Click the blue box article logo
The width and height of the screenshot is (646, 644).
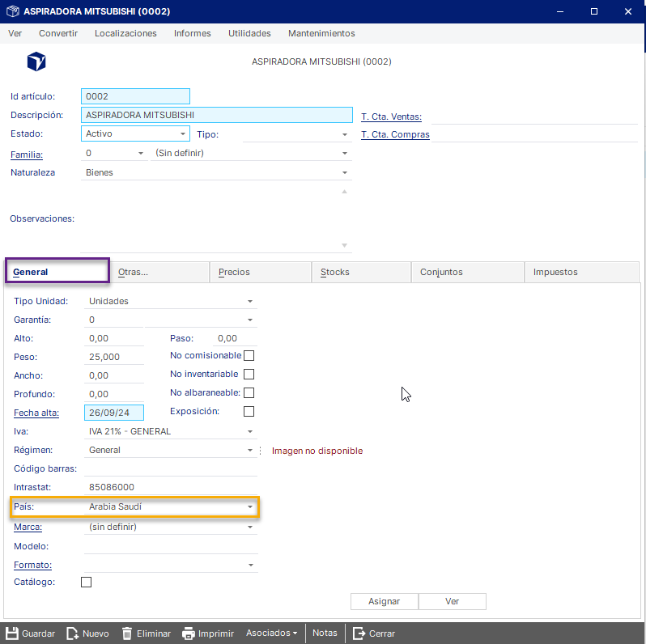pyautogui.click(x=36, y=61)
